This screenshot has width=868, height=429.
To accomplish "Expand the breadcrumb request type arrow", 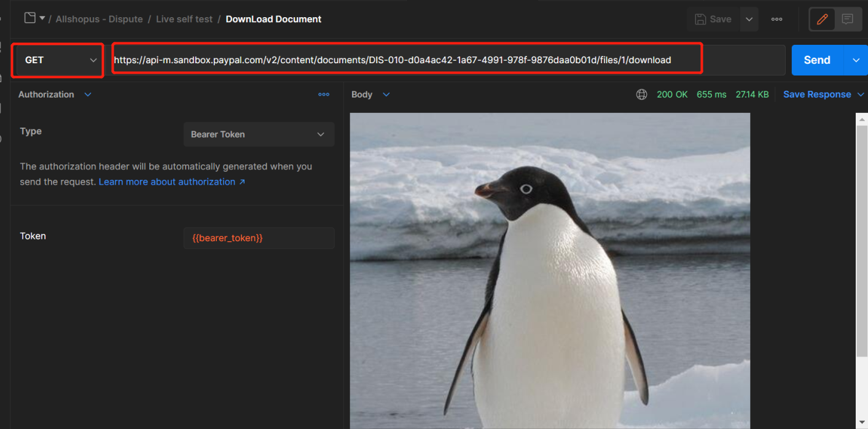I will point(42,18).
